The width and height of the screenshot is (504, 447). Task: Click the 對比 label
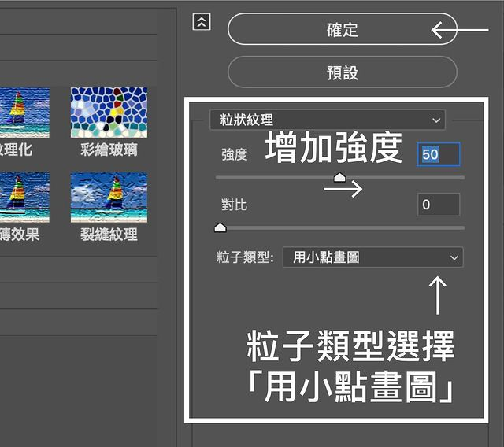click(235, 205)
